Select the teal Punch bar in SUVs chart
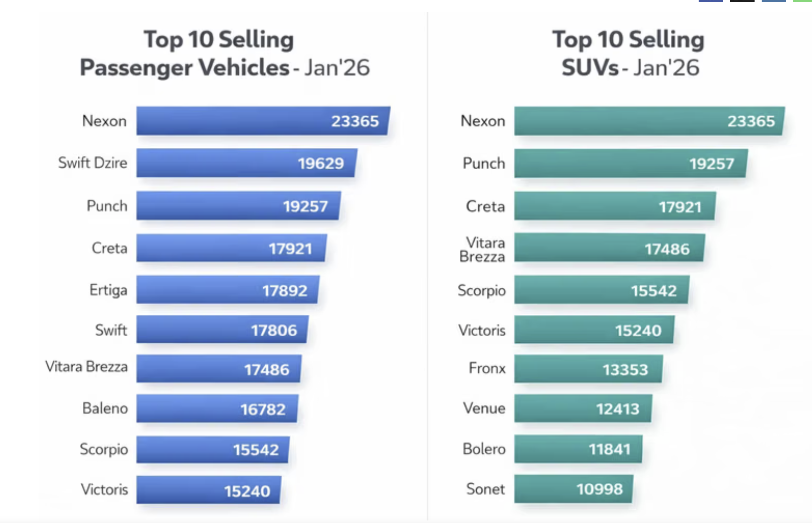The image size is (812, 523). point(631,163)
